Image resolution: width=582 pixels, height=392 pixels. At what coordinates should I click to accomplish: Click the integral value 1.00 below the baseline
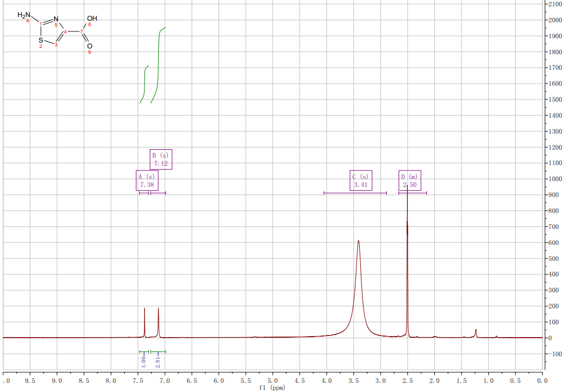pyautogui.click(x=143, y=362)
